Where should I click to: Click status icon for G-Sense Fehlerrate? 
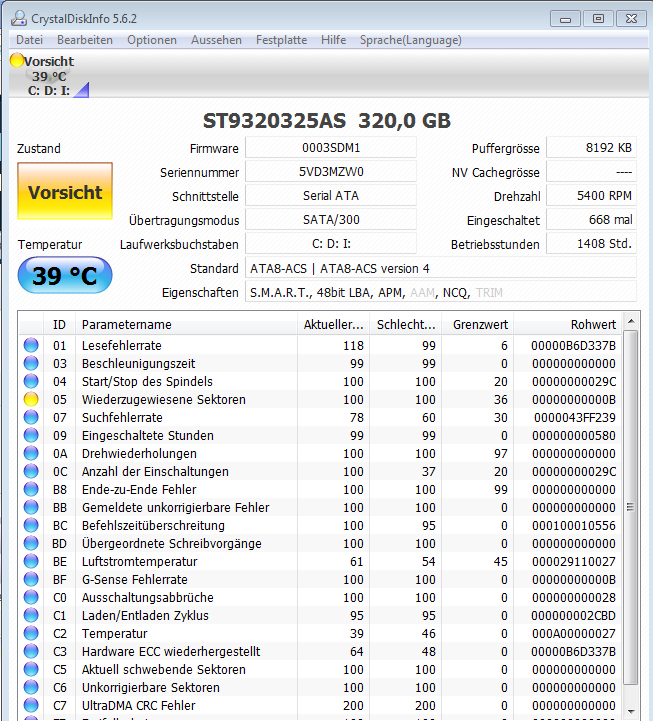coord(31,579)
